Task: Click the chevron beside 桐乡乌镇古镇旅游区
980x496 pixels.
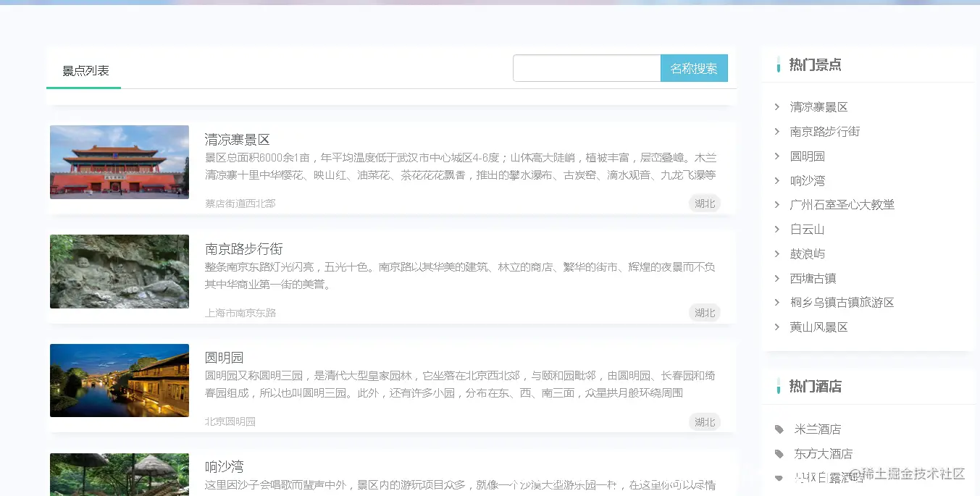Action: pos(776,303)
